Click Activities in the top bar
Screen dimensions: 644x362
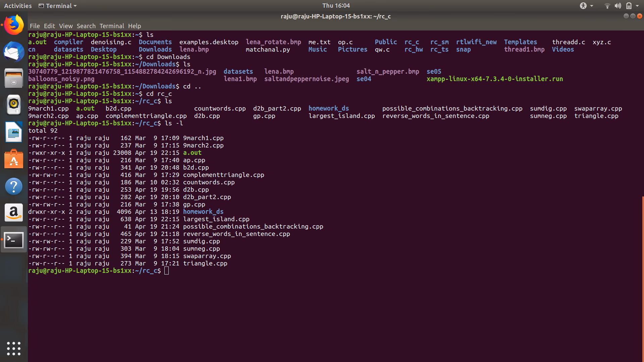[17, 6]
